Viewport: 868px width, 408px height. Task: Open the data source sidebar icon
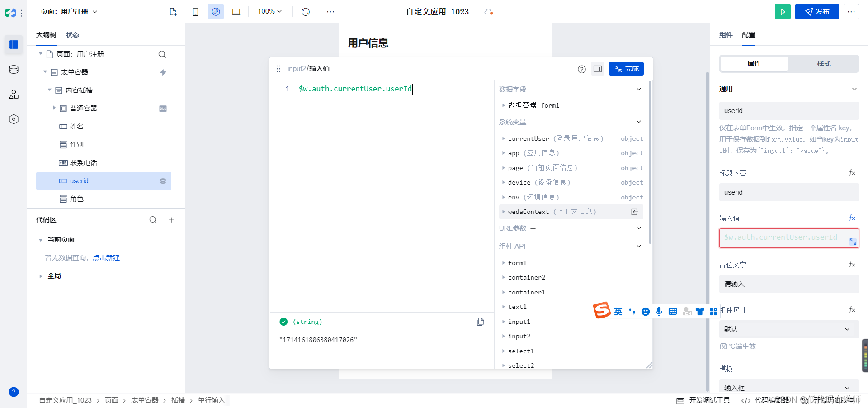tap(14, 69)
